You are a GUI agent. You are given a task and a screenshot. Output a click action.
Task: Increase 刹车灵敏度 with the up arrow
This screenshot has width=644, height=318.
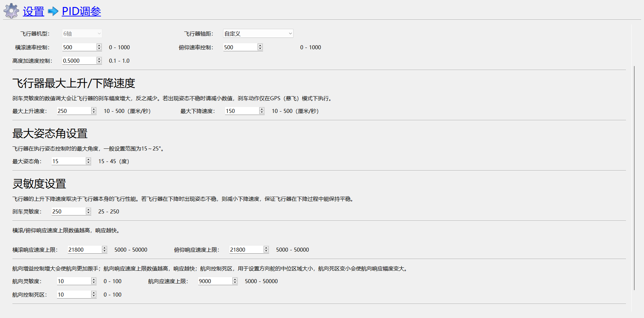click(88, 210)
